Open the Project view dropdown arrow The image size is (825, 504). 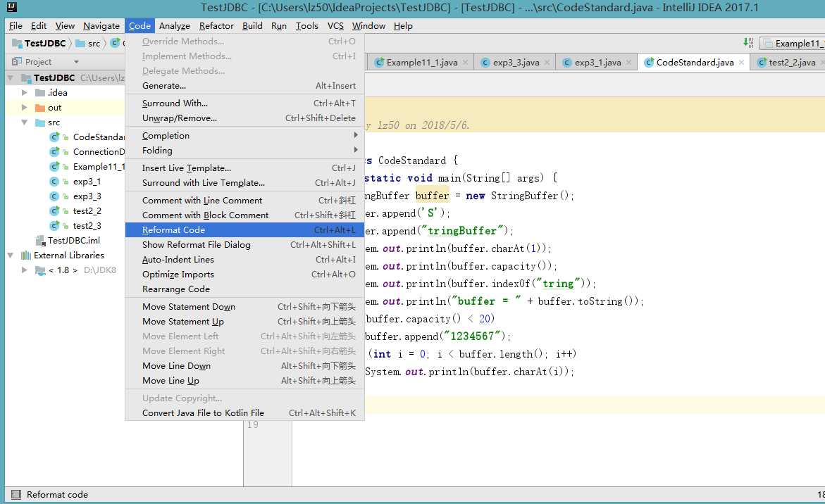click(76, 62)
